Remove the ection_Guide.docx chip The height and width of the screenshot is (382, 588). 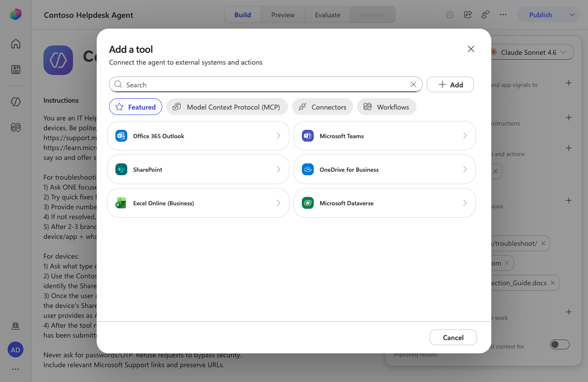pyautogui.click(x=552, y=283)
